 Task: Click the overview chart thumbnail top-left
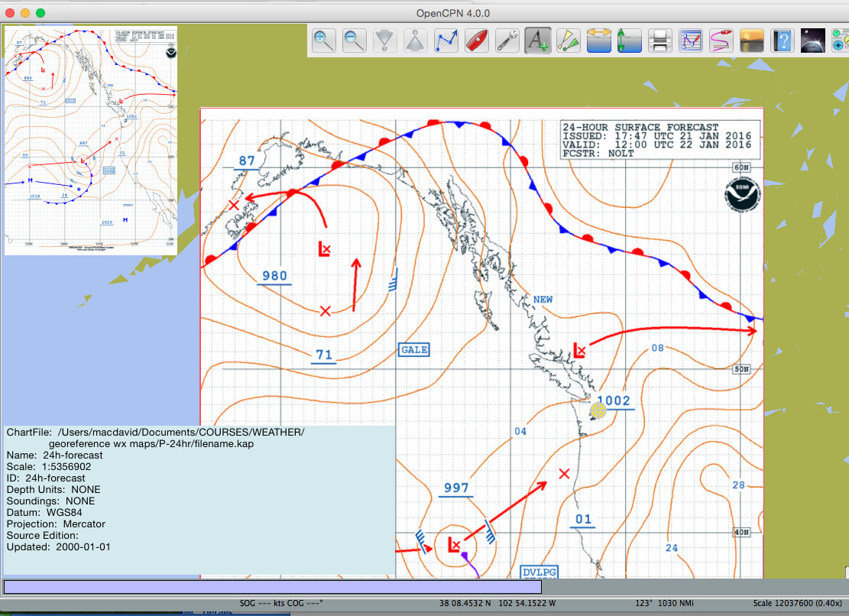point(91,140)
